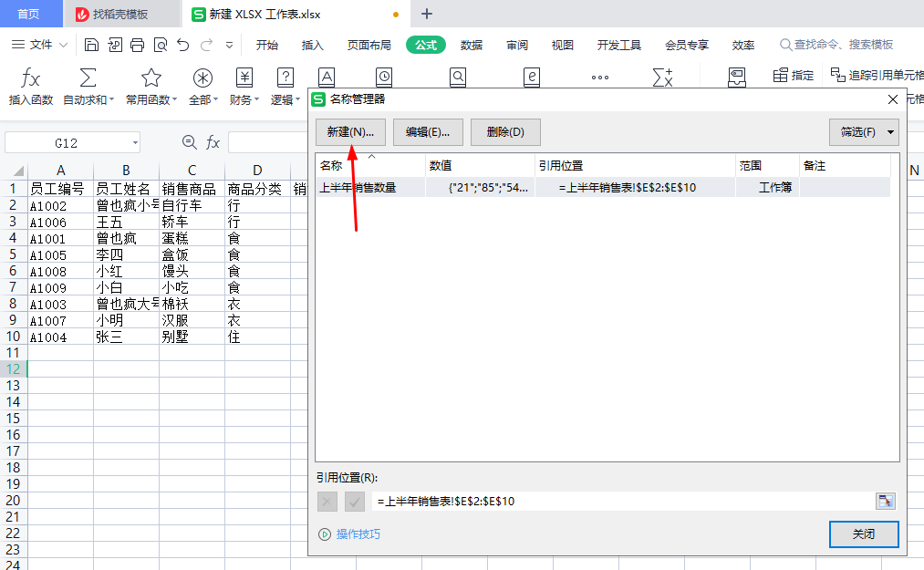924x570 pixels.
Task: Click the Financial functions yen icon
Action: [244, 78]
